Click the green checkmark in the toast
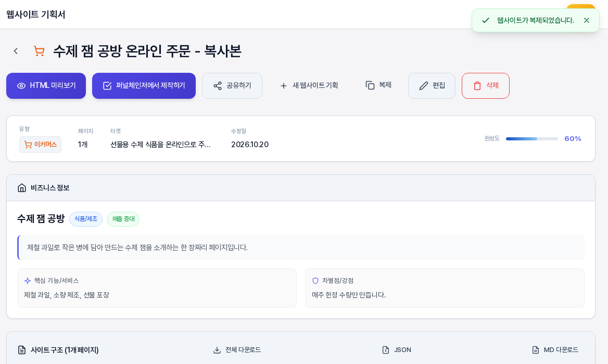608x364 pixels. coord(486,20)
